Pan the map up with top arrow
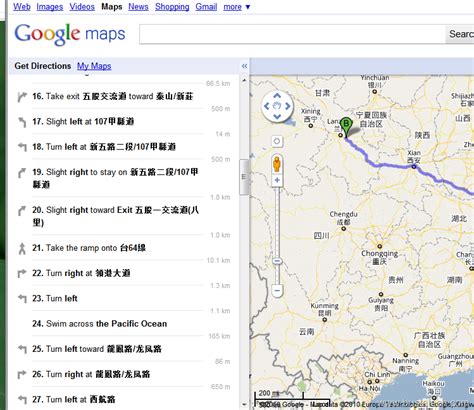Screen dimensions: 474x410 [277, 96]
